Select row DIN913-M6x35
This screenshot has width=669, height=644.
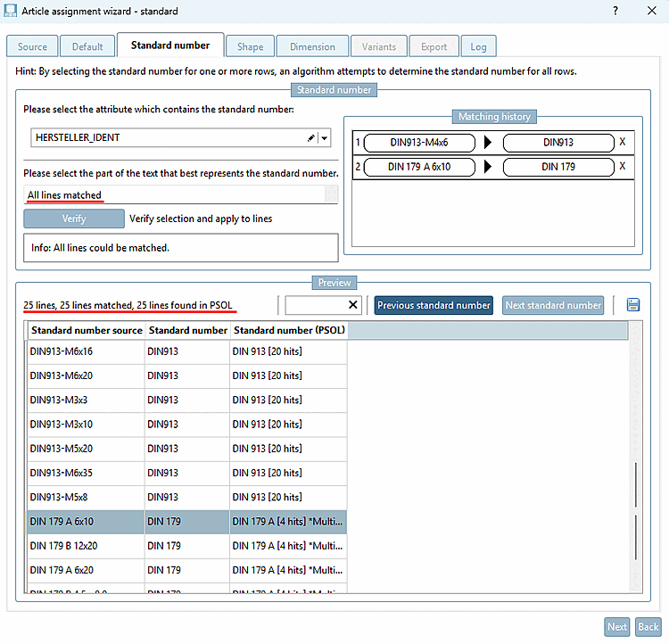coord(187,474)
